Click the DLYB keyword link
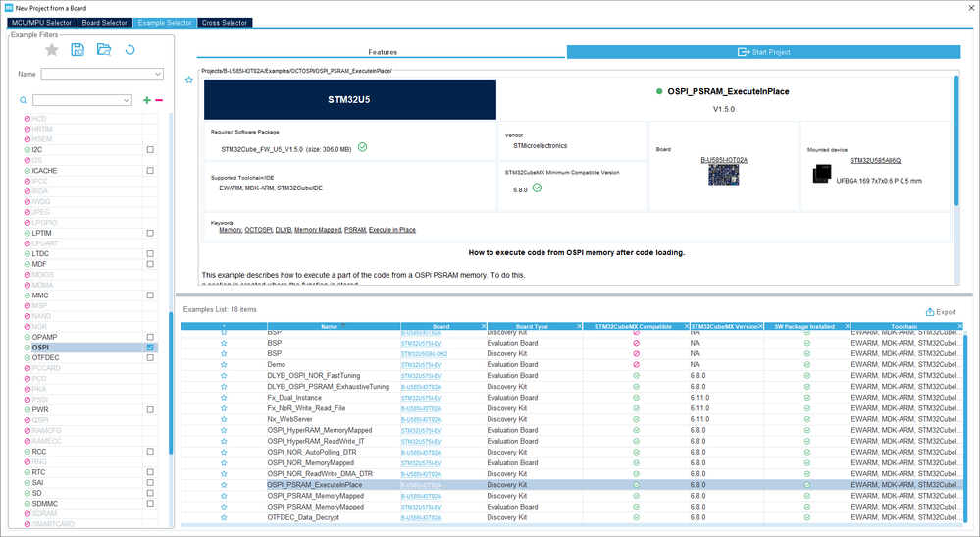Image resolution: width=980 pixels, height=537 pixels. [x=284, y=230]
